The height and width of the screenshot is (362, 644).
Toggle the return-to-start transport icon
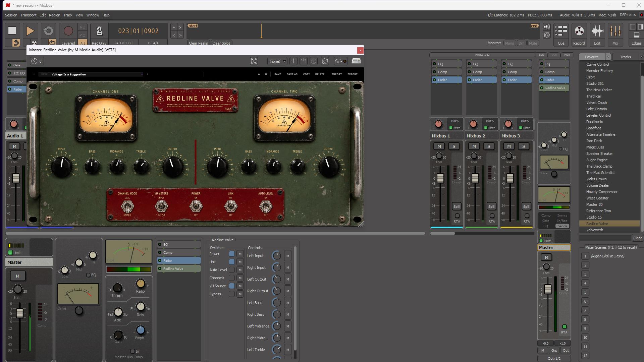(16, 43)
